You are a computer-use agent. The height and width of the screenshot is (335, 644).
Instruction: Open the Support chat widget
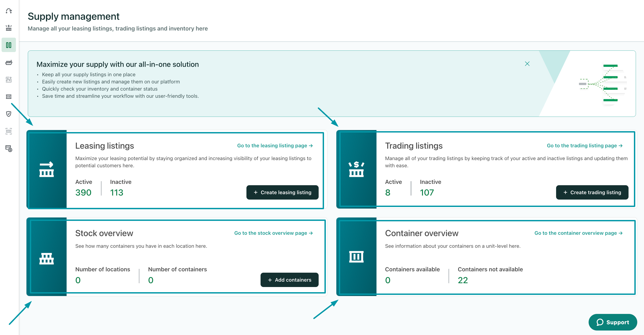click(613, 322)
